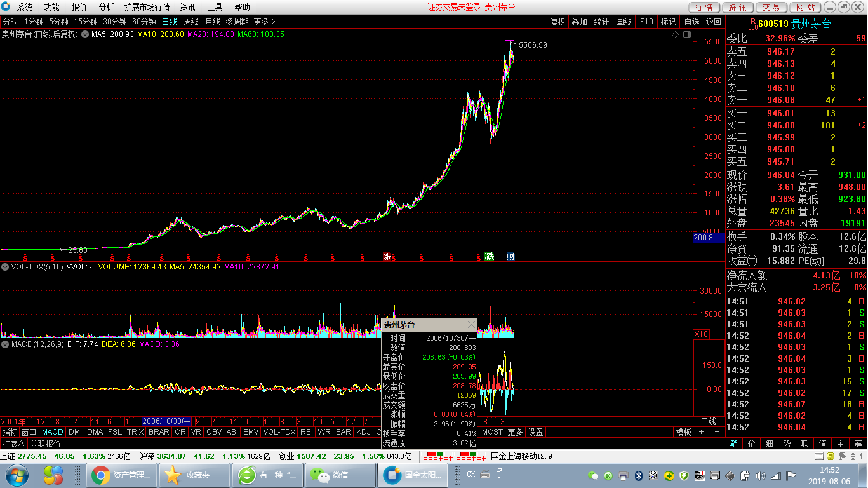868x488 pixels.
Task: Open the 帮助 menu
Action: click(242, 7)
